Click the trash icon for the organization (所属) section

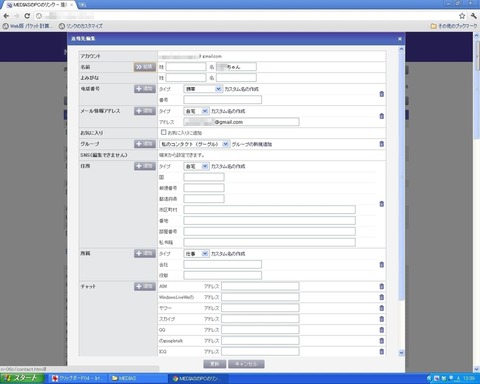coord(382,264)
